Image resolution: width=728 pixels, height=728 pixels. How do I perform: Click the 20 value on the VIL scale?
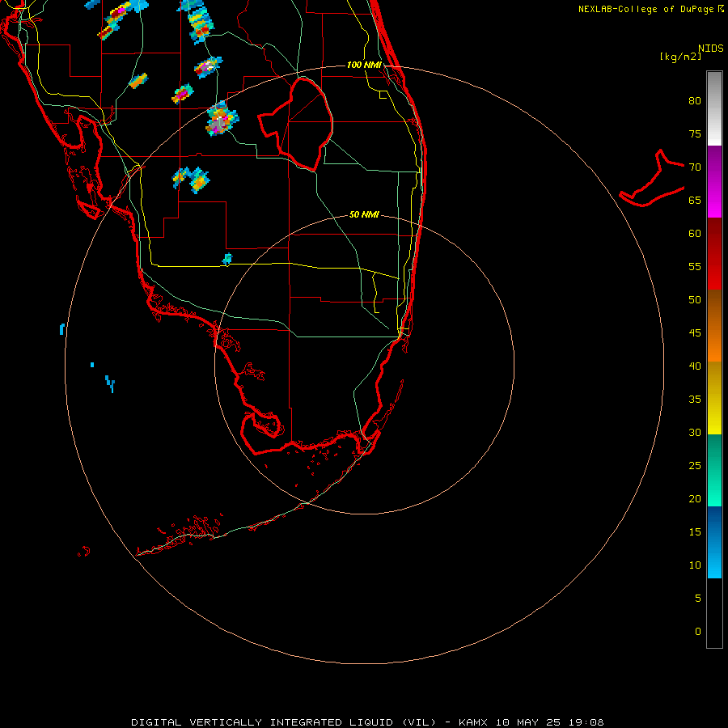point(695,498)
